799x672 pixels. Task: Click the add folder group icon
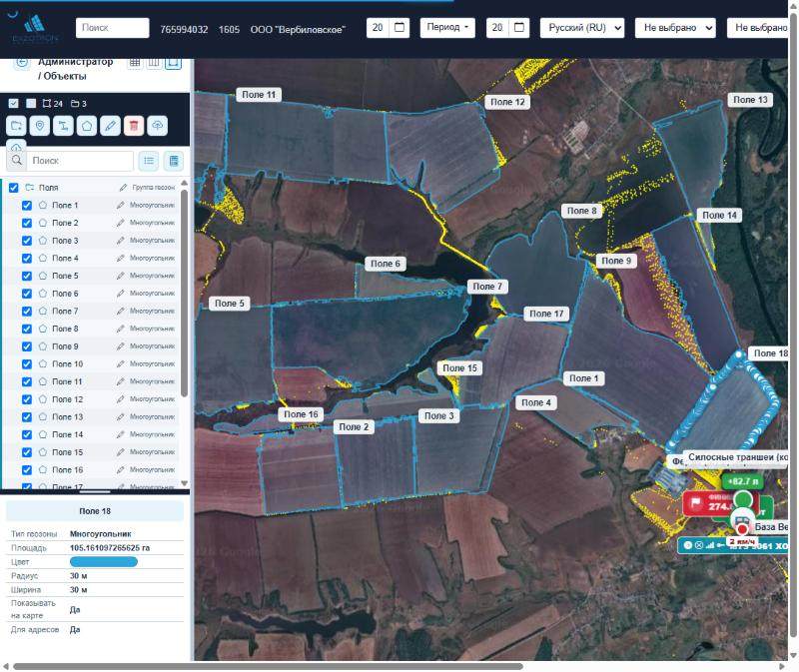click(x=16, y=126)
